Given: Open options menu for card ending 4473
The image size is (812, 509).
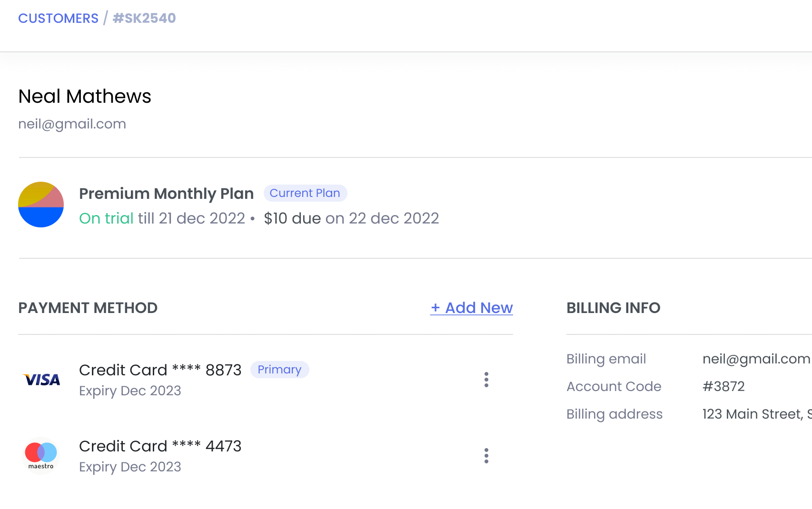Looking at the screenshot, I should point(486,456).
